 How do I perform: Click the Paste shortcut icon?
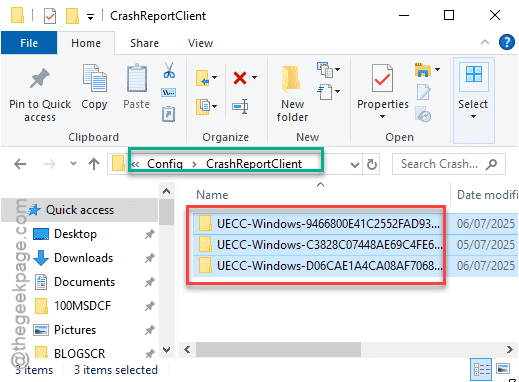169,114
